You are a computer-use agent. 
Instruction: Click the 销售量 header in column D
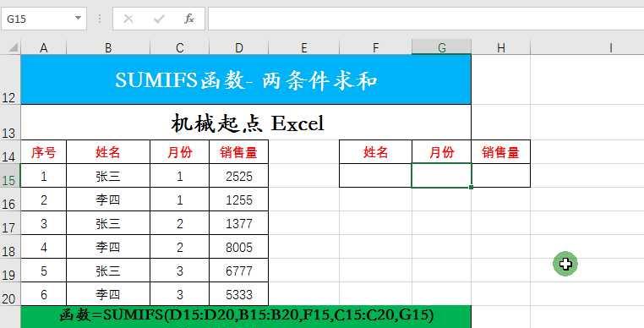[x=238, y=151]
